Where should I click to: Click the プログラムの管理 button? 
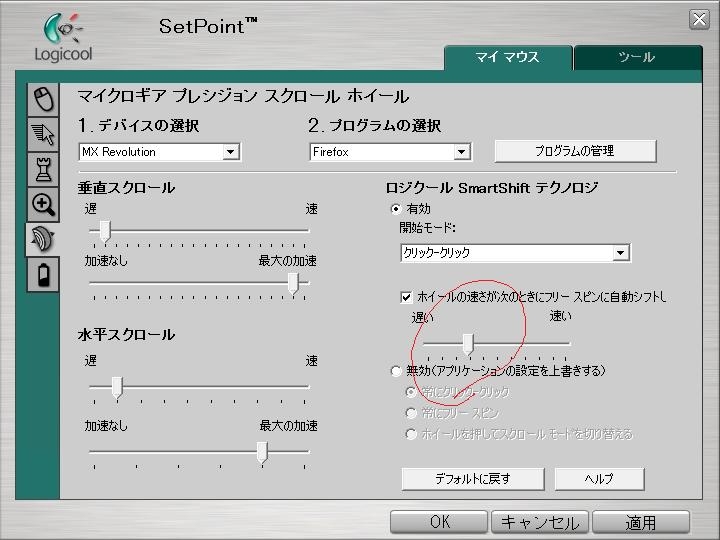point(575,151)
